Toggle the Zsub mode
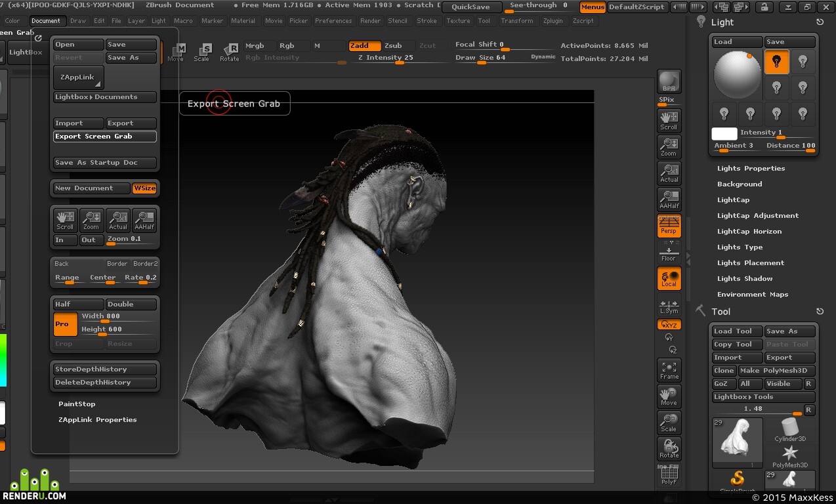The width and height of the screenshot is (836, 504). click(393, 46)
